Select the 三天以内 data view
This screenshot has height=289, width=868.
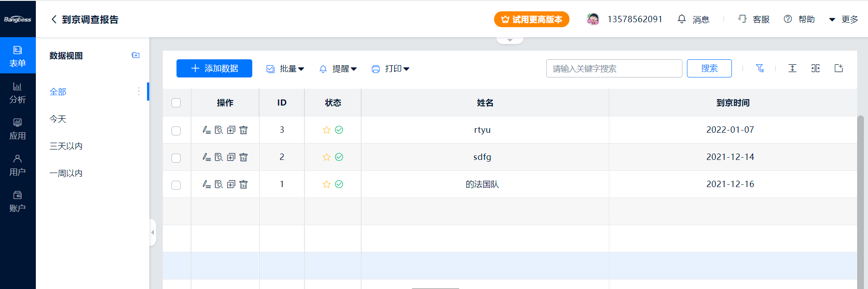point(66,146)
